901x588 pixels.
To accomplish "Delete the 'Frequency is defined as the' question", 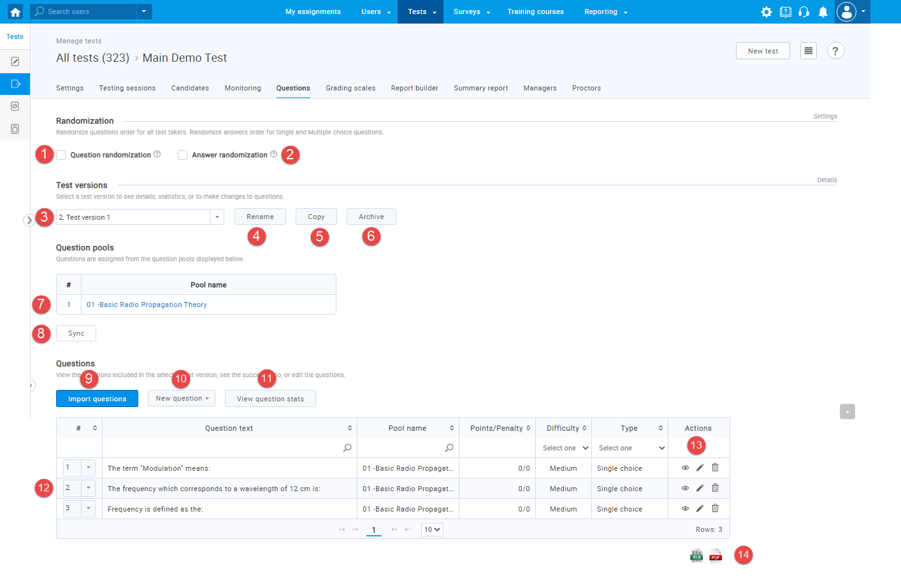I will (x=715, y=508).
